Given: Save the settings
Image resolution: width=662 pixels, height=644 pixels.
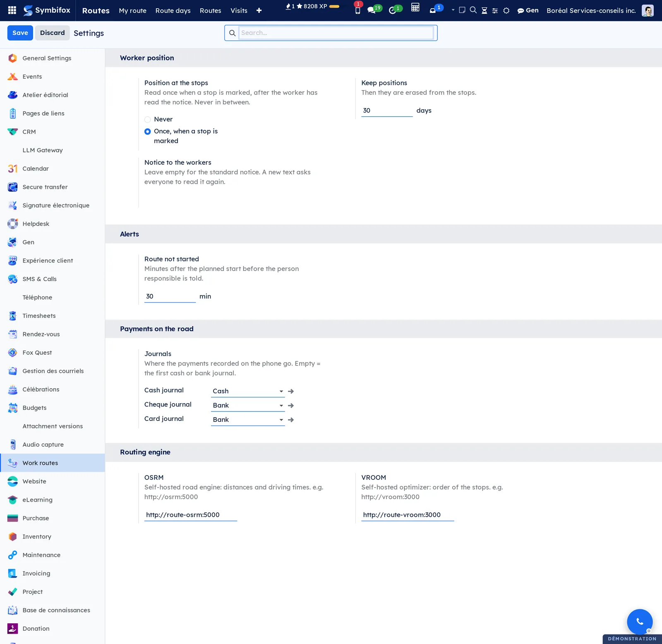Looking at the screenshot, I should (x=20, y=33).
